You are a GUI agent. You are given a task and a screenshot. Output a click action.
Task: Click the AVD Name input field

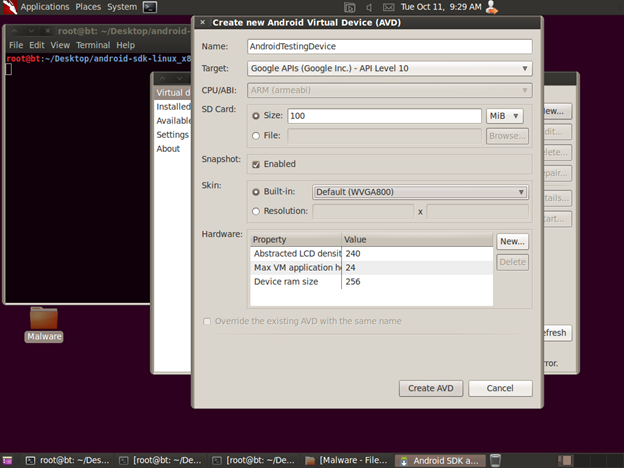[389, 46]
